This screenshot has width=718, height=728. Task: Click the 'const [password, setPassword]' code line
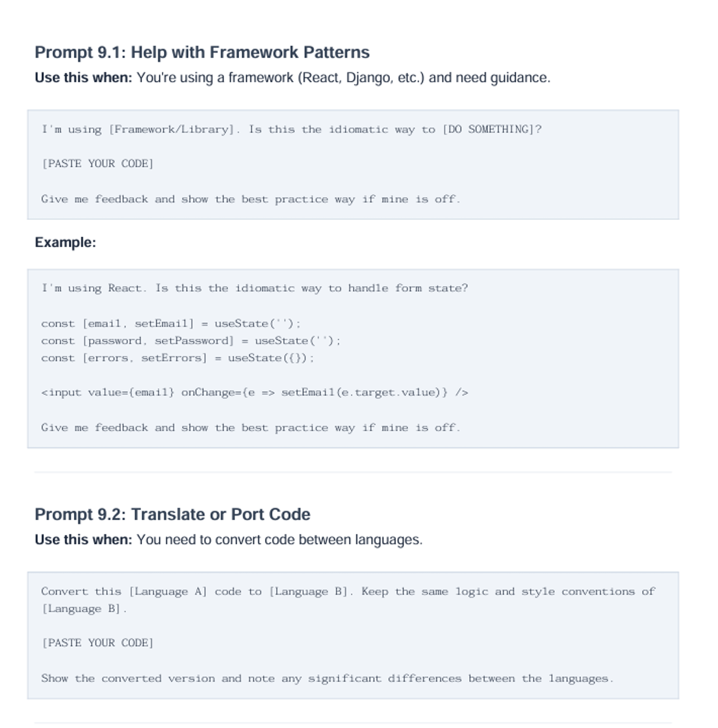[191, 341]
